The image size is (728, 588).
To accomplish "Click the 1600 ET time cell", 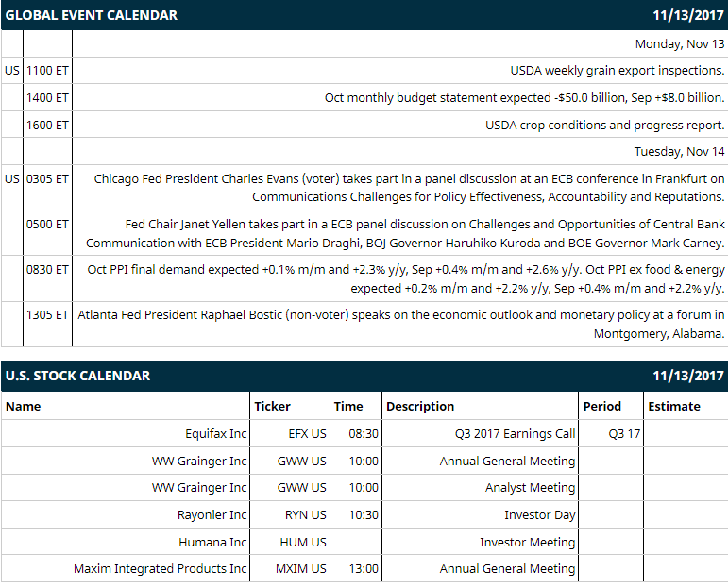I will pyautogui.click(x=47, y=126).
